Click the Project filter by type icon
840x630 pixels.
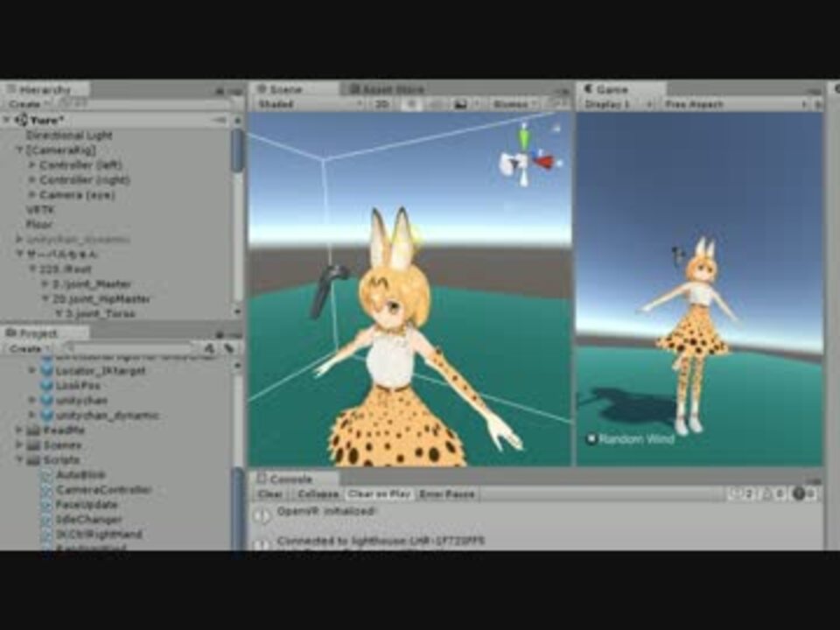pos(209,349)
